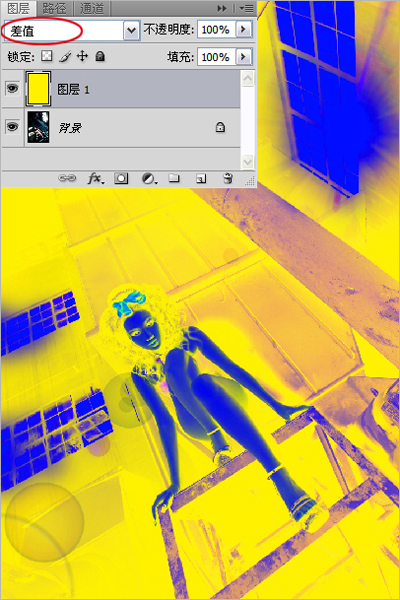
Task: Switch to the 路径 tab
Action: coord(54,8)
